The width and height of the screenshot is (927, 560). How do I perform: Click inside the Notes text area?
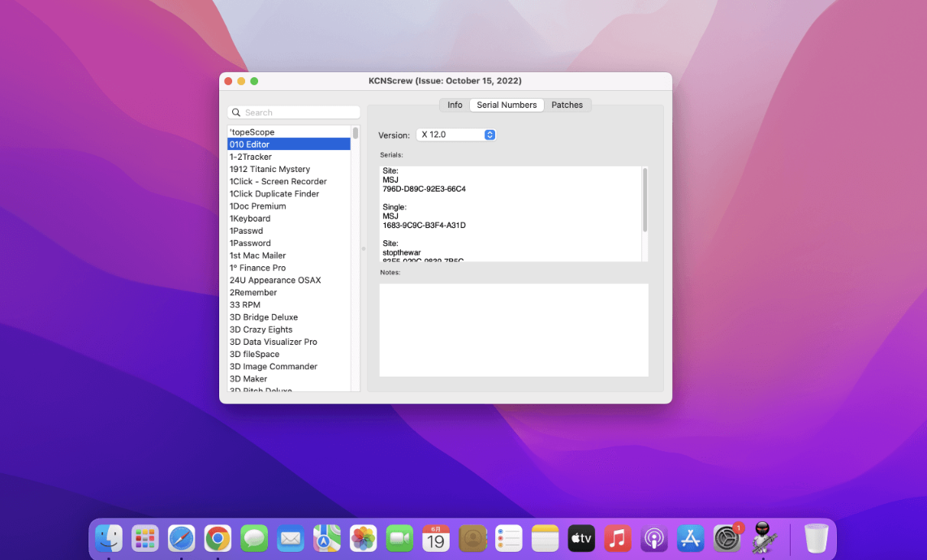tap(513, 329)
